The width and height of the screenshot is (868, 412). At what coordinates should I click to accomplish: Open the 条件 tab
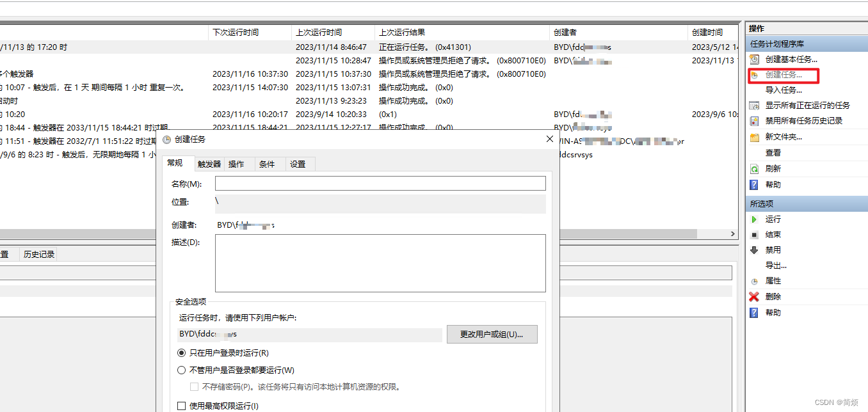click(267, 164)
